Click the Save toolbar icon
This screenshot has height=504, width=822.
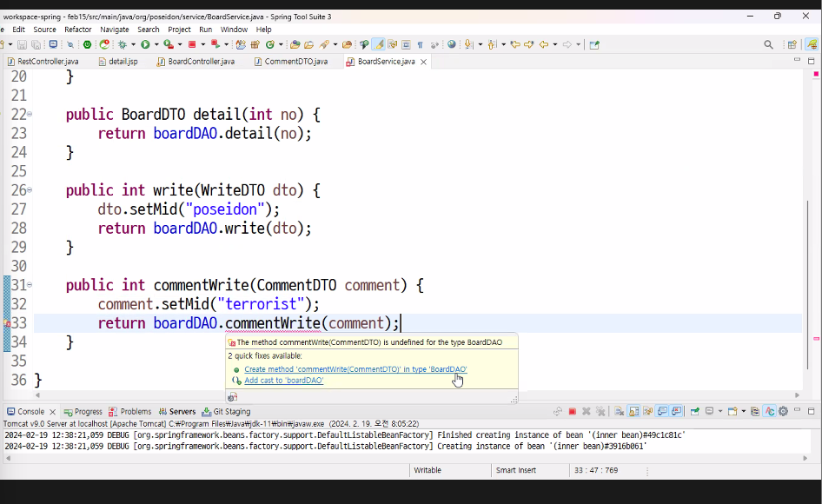(22, 44)
